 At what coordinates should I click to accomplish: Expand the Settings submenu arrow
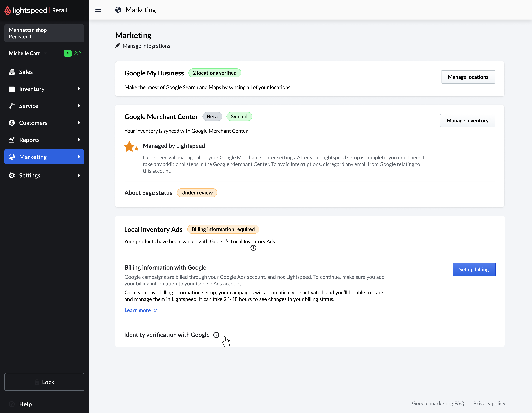tap(79, 175)
